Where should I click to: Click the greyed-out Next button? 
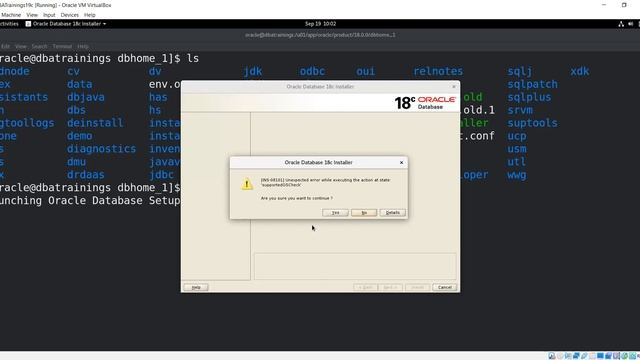pos(390,287)
